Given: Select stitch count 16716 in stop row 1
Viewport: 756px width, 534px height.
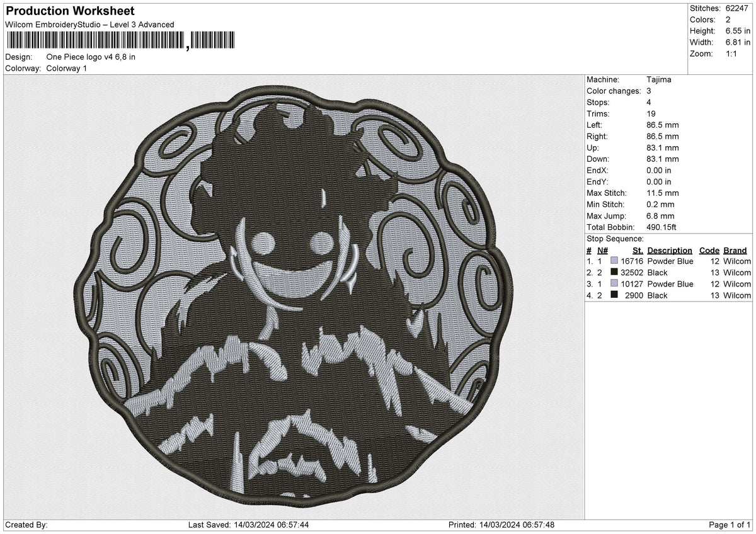Looking at the screenshot, I should click(x=631, y=261).
